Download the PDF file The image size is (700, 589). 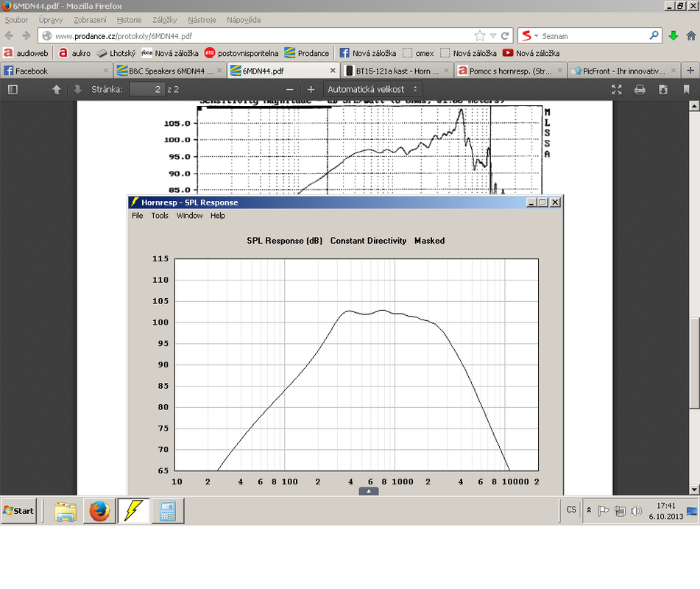pyautogui.click(x=663, y=89)
